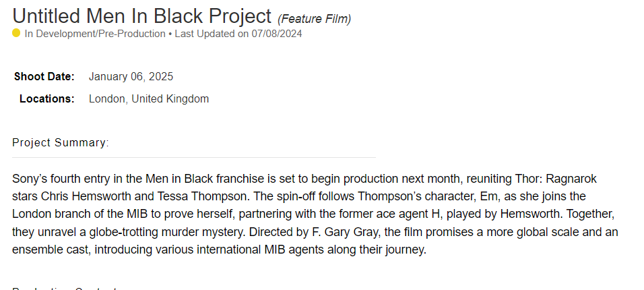Click the yellow status dot indicator
The height and width of the screenshot is (290, 644).
(16, 33)
